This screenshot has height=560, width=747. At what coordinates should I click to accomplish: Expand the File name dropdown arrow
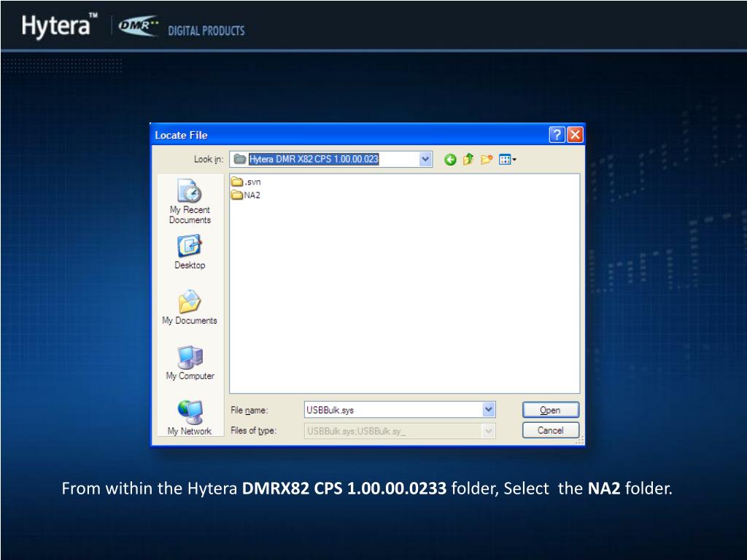[489, 410]
